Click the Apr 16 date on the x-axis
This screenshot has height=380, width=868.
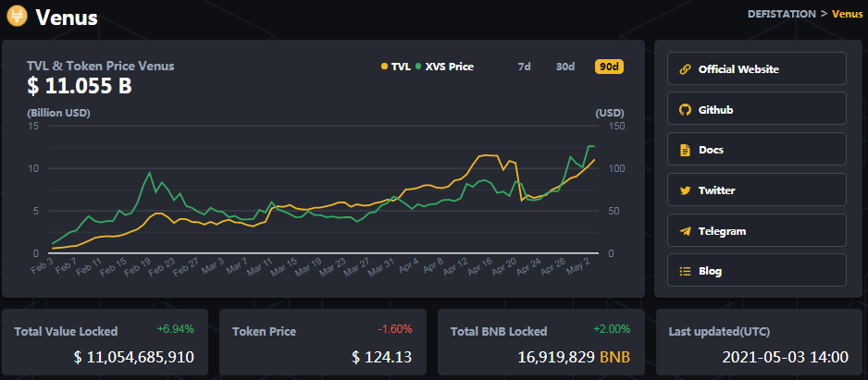click(479, 266)
